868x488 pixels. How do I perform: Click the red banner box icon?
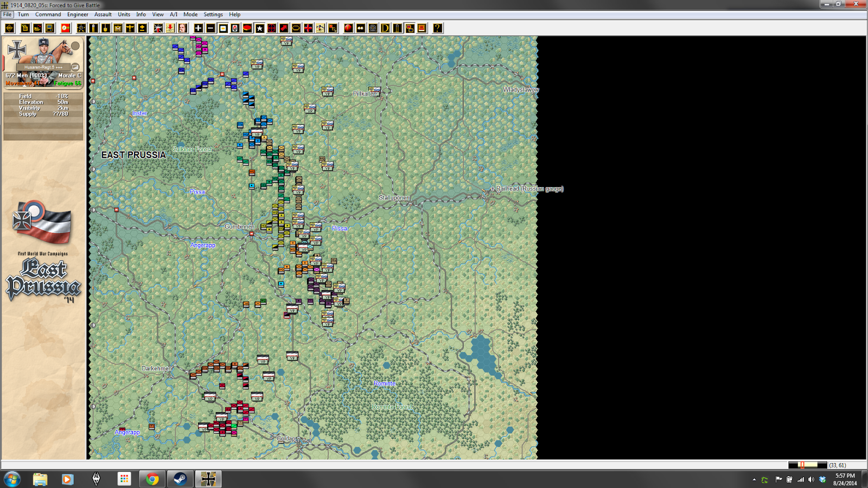[x=422, y=28]
